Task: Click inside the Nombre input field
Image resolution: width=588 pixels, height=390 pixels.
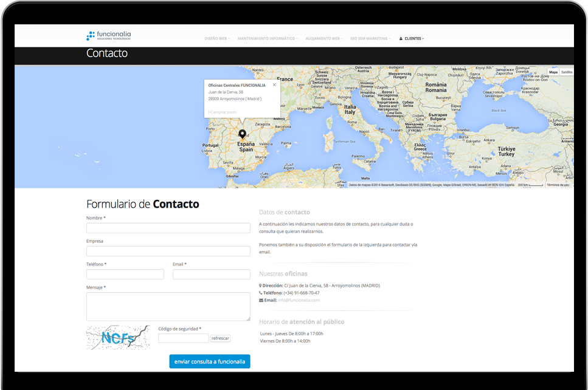Action: coord(168,227)
